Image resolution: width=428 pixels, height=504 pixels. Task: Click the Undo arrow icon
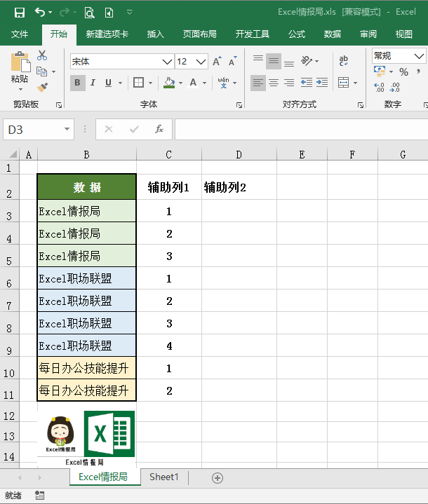pos(40,12)
